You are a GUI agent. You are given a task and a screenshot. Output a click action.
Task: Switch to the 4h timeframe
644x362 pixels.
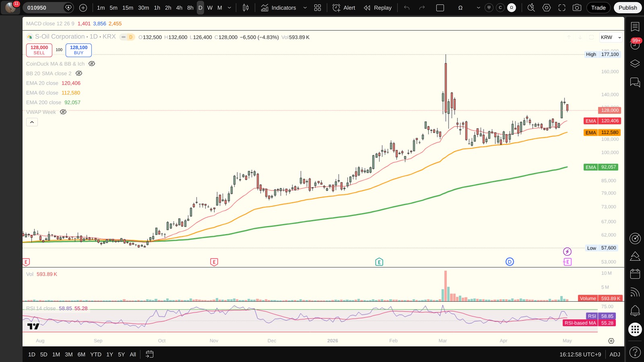pos(179,8)
